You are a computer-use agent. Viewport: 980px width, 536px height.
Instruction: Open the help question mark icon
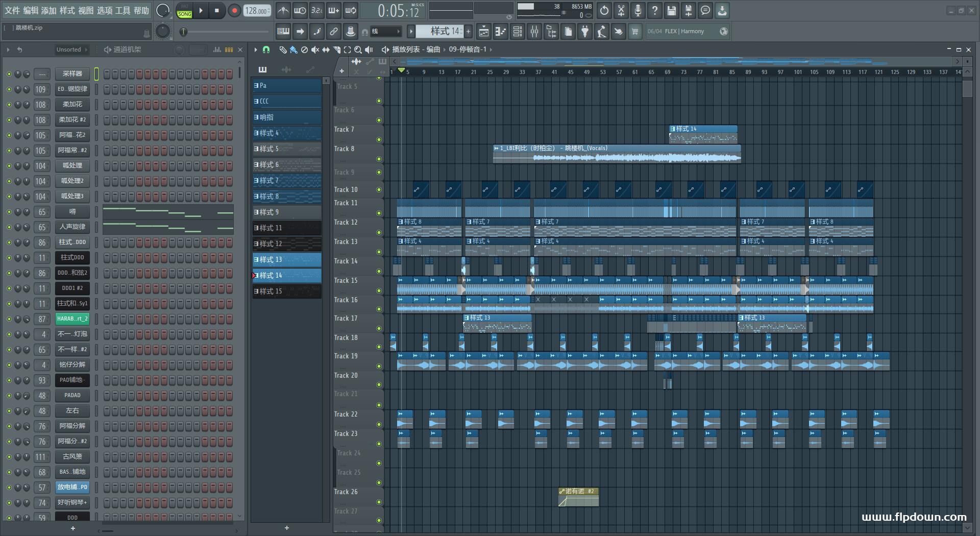pos(654,10)
